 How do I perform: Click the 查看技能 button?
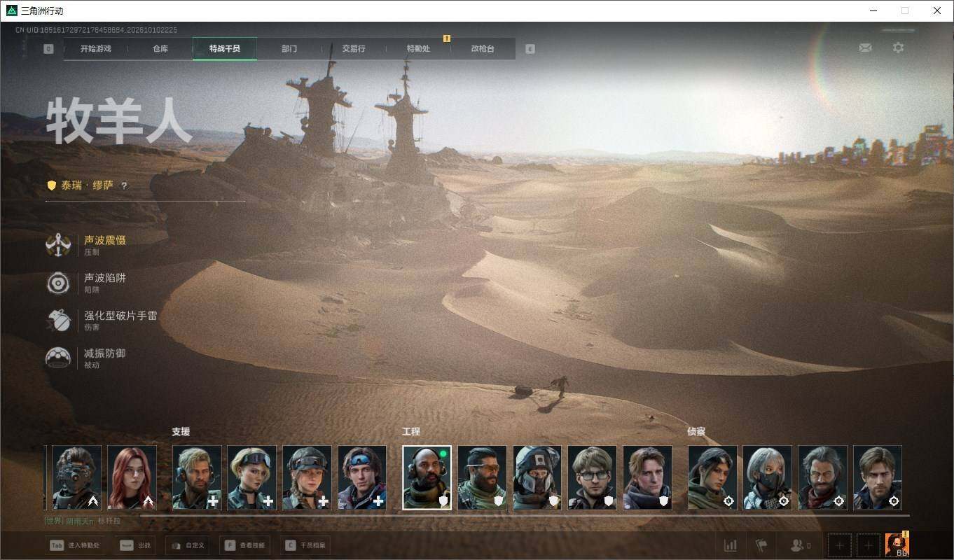point(244,545)
